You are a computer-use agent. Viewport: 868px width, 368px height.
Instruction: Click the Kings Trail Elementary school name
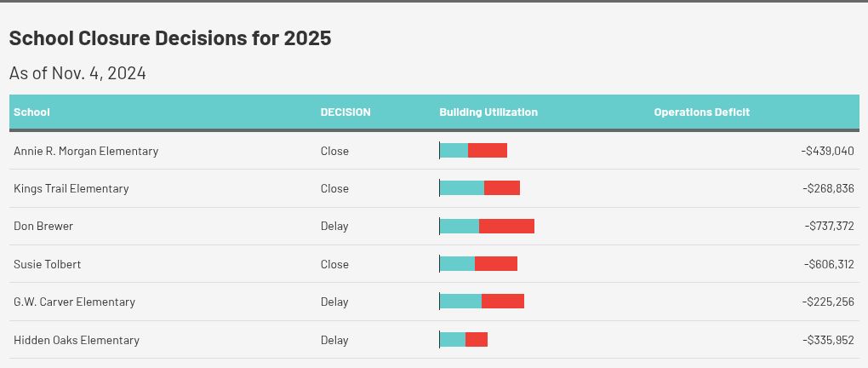[71, 188]
